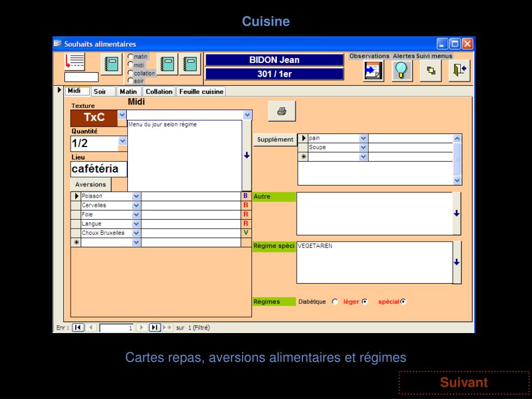Select the spécial diet radio button
The image size is (532, 399).
coord(403,302)
